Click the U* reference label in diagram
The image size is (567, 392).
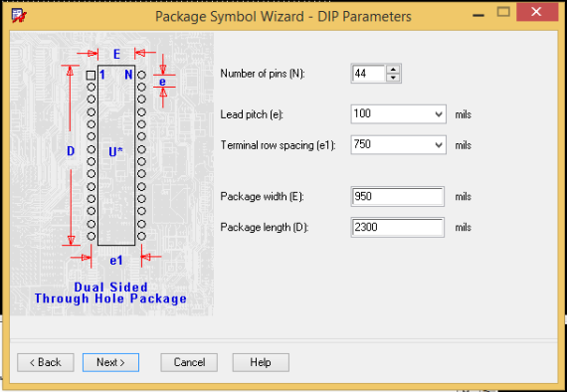[x=115, y=152]
